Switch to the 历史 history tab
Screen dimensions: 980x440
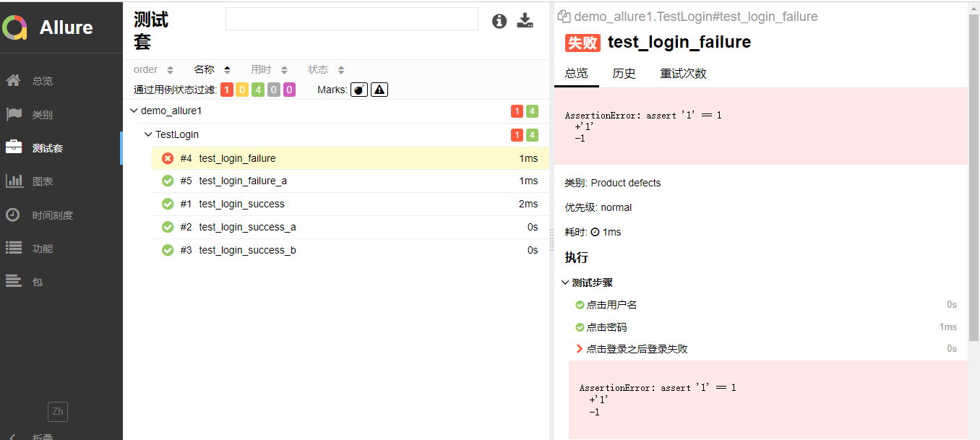click(624, 74)
